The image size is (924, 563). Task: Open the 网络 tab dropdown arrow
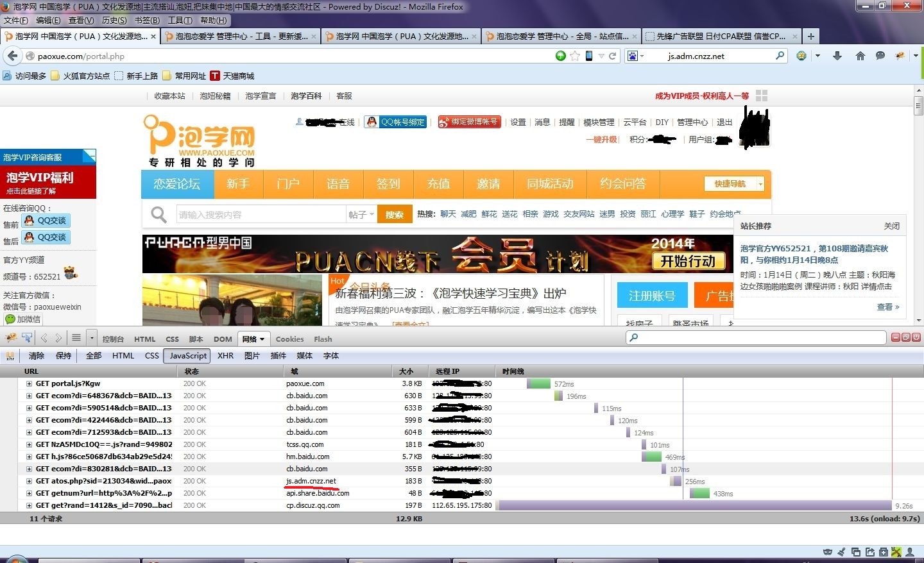(x=261, y=339)
